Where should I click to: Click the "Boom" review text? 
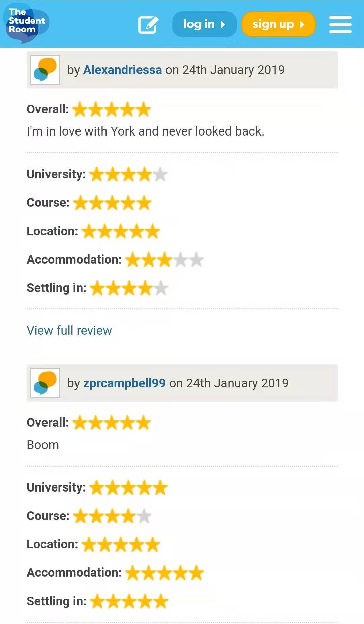[x=43, y=445]
